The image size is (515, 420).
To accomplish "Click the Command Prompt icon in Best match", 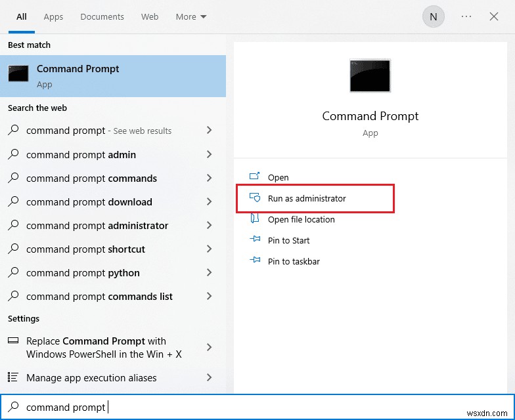I will point(18,73).
